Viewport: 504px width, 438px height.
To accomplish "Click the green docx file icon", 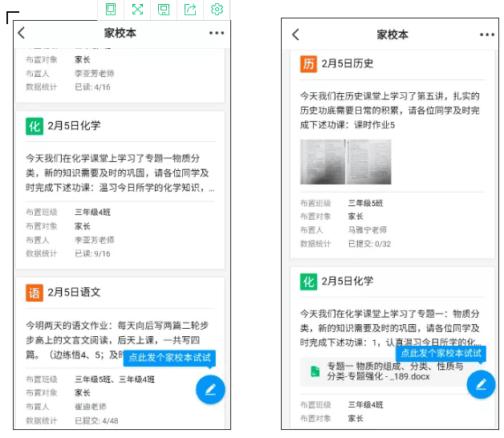I will (315, 371).
